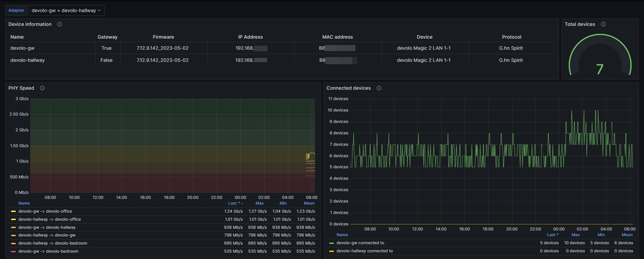Screen dimensions: 644x259
Task: Click the Adapter variable label
Action: (x=16, y=10)
